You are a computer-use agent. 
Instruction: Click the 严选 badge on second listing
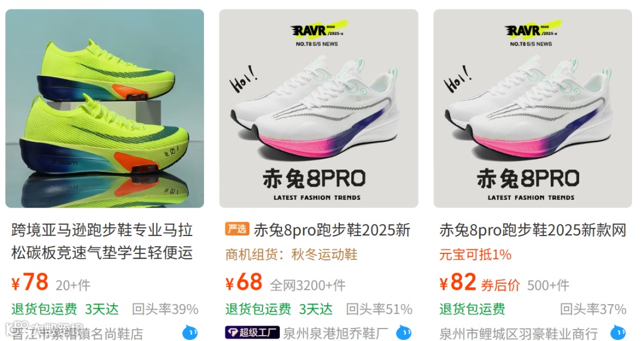237,229
